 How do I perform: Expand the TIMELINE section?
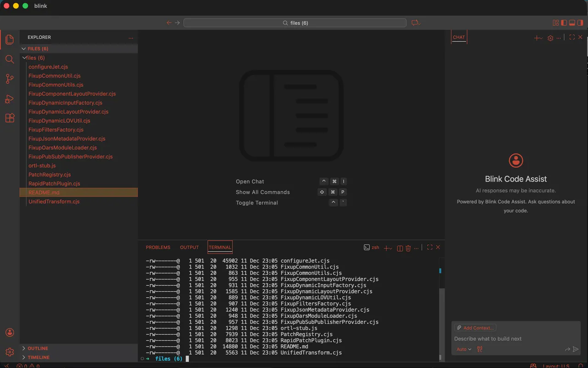(79, 357)
